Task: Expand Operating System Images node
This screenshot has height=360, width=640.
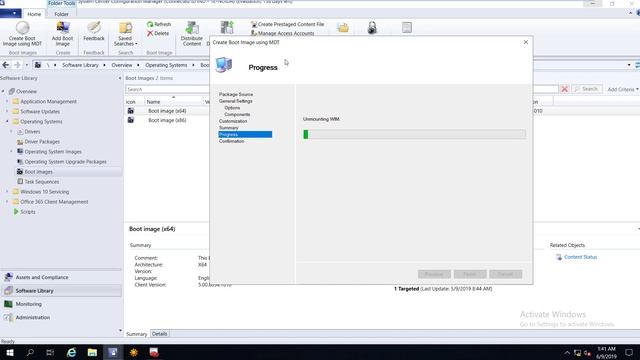Action: pos(11,151)
